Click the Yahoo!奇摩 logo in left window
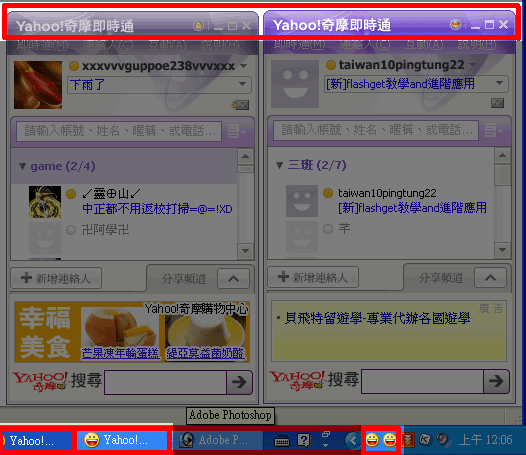Screen dimensions: 526x455 coord(40,382)
